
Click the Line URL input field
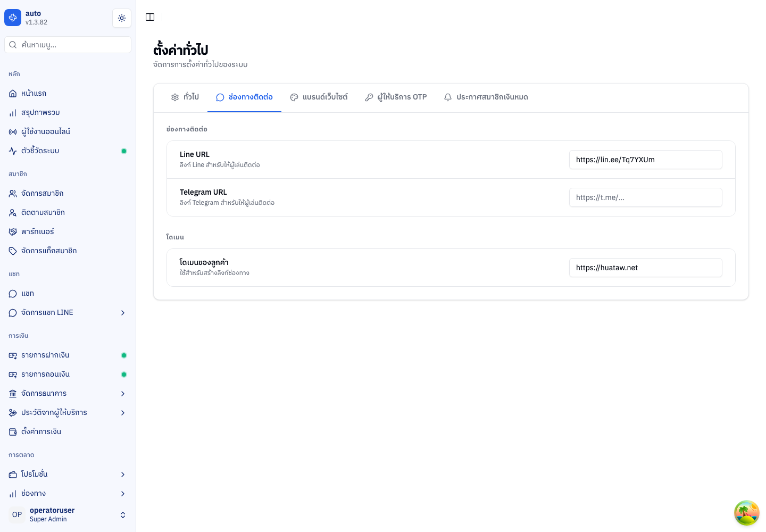(646, 160)
